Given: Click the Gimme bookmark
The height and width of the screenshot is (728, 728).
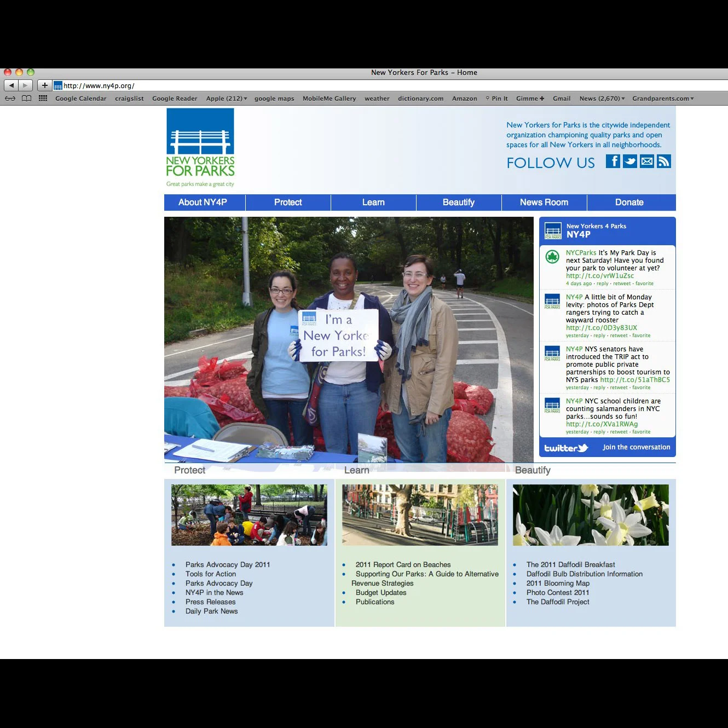Looking at the screenshot, I should click(x=530, y=99).
